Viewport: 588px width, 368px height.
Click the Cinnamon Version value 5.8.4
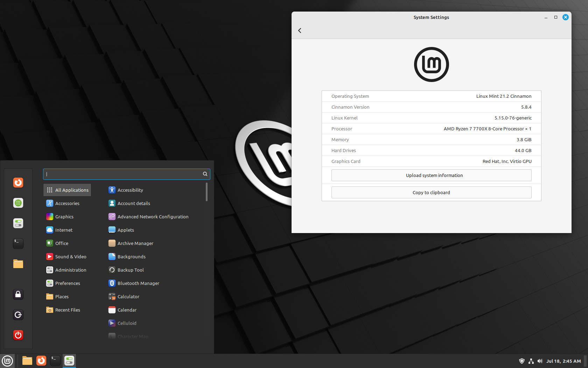coord(526,107)
